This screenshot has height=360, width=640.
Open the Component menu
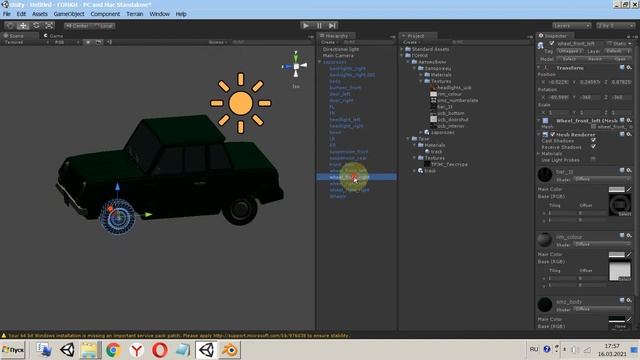(105, 14)
